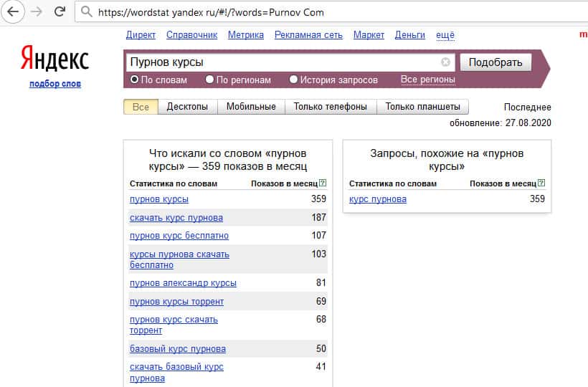
Task: Click help icon next to left Показов в месяц
Action: point(322,183)
